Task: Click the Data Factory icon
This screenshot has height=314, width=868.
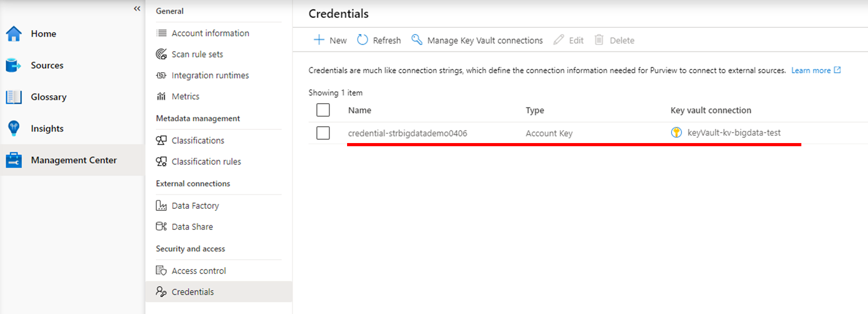Action: [161, 206]
